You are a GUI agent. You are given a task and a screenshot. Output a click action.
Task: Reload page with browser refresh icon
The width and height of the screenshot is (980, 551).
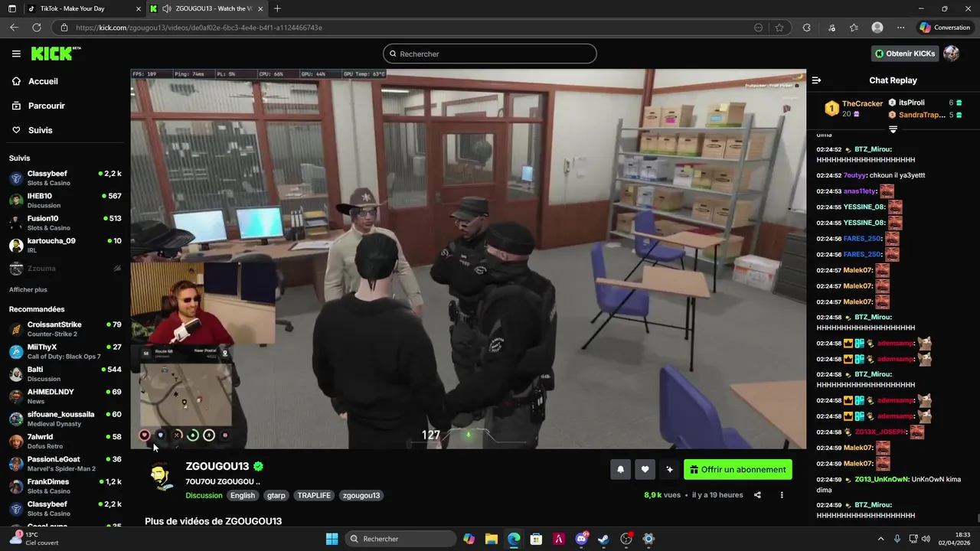point(36,28)
